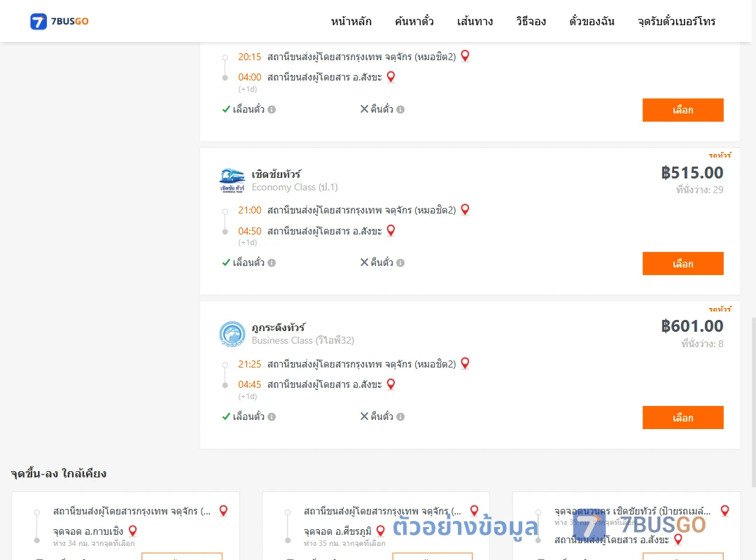
Task: Select the ฿601.00 ภูกระดึงทัวร์ trip
Action: click(x=682, y=417)
